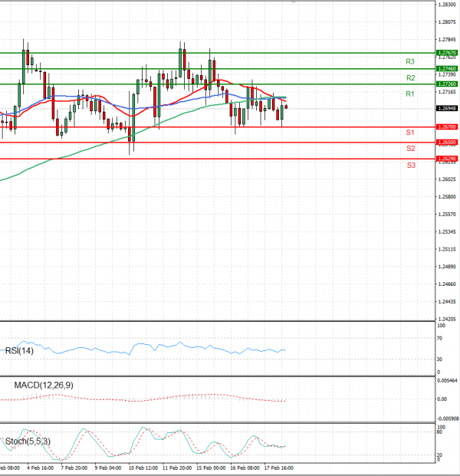Click the 9 Feb 04:00 time label
Screen dimensions: 460x476
pos(108,468)
